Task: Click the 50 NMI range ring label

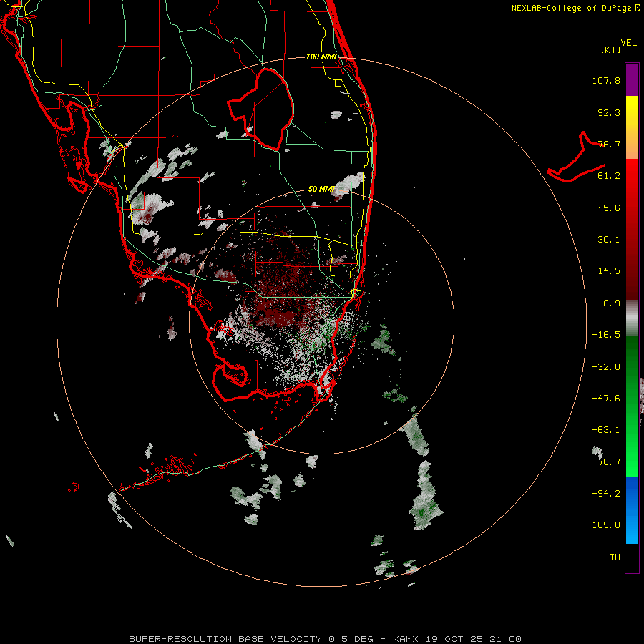Action: tap(321, 189)
